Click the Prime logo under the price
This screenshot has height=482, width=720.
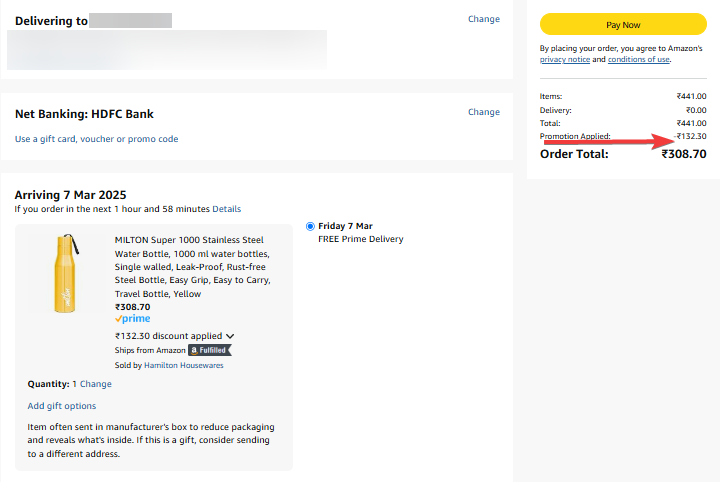133,319
